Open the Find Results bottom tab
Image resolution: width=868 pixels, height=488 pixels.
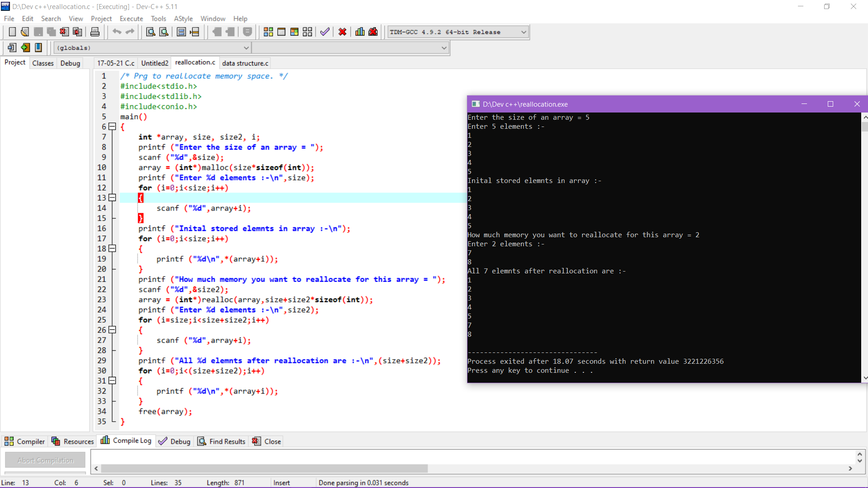[x=222, y=441]
